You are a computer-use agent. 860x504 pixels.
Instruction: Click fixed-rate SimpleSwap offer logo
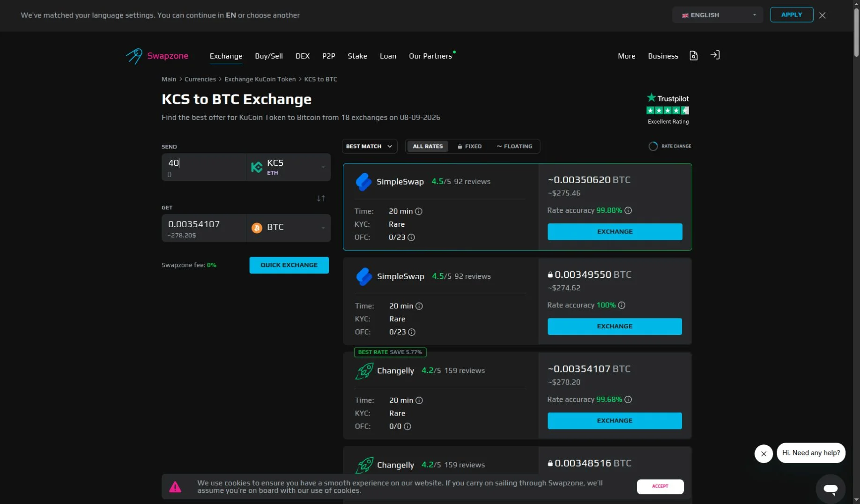pyautogui.click(x=364, y=276)
